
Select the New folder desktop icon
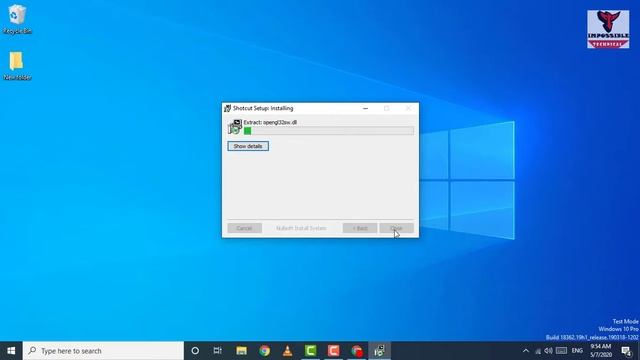17,66
